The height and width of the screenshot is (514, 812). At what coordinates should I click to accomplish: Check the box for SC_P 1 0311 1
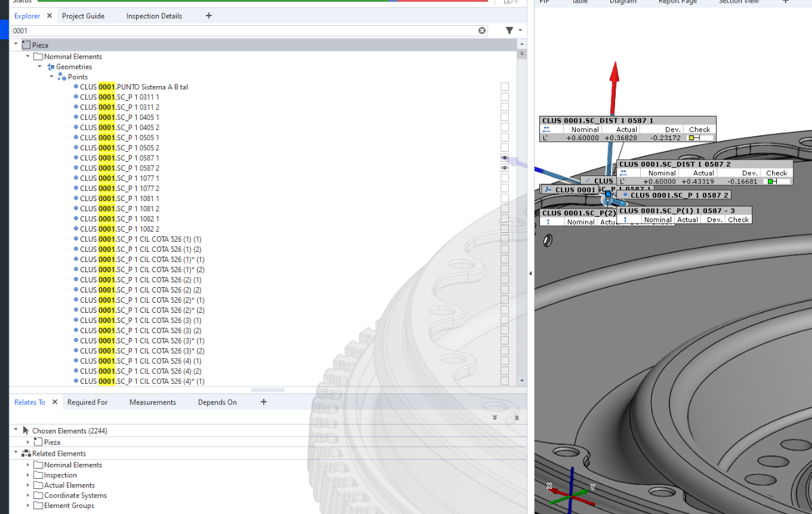pyautogui.click(x=504, y=97)
